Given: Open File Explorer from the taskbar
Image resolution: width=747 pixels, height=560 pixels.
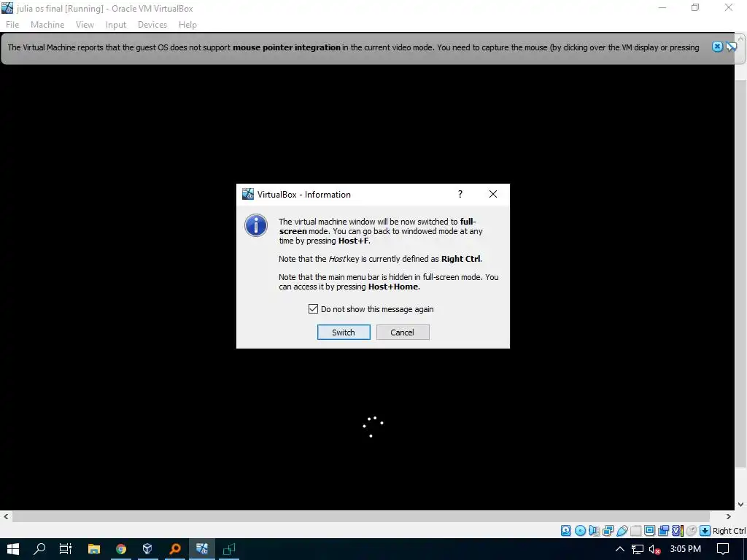Looking at the screenshot, I should pos(94,549).
